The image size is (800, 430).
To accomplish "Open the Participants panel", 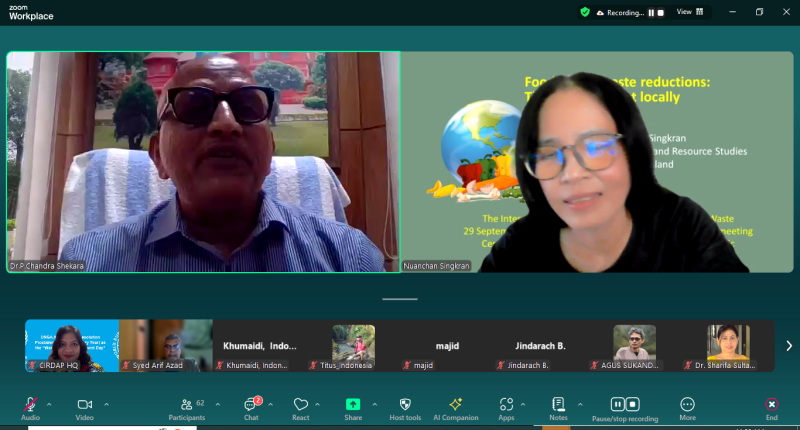I will point(186,405).
